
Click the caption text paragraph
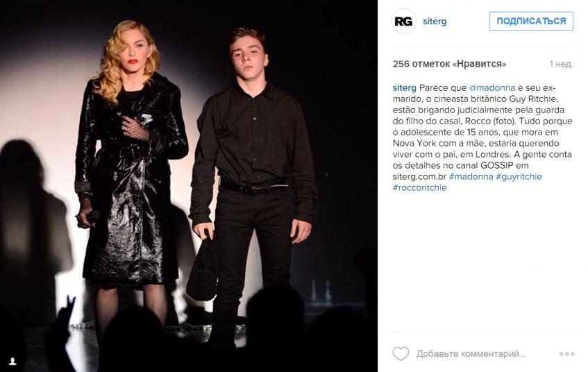click(x=482, y=137)
